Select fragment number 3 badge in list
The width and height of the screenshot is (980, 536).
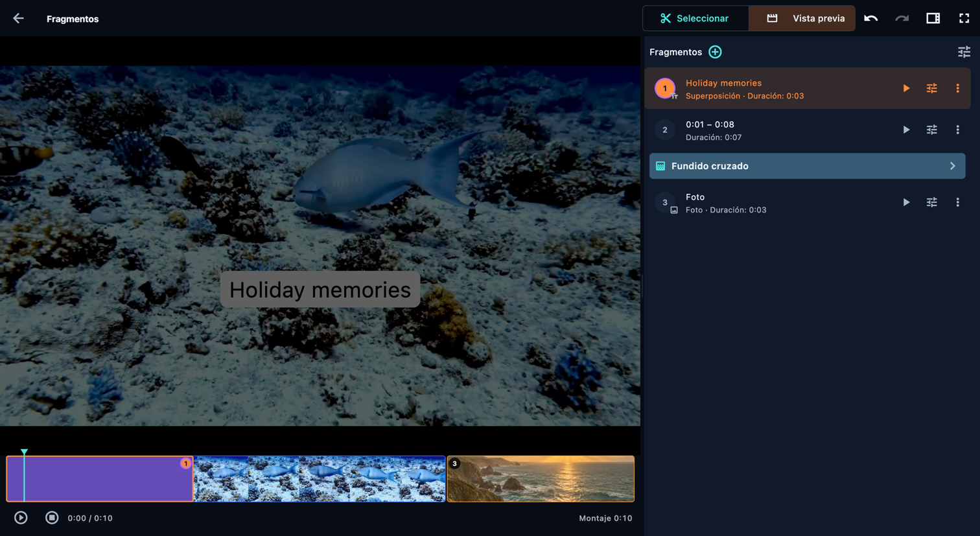point(665,202)
